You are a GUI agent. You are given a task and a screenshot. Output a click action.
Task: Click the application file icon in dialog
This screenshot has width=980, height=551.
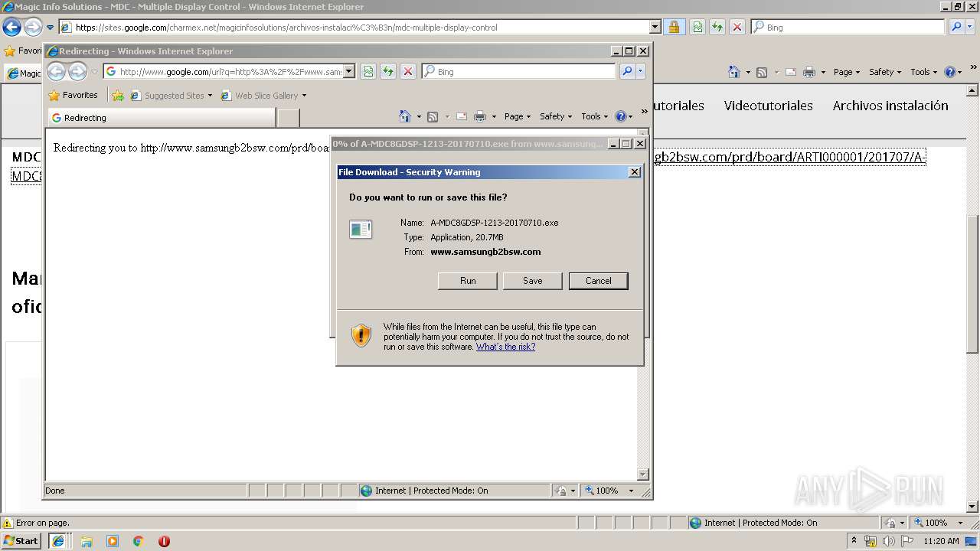tap(361, 229)
